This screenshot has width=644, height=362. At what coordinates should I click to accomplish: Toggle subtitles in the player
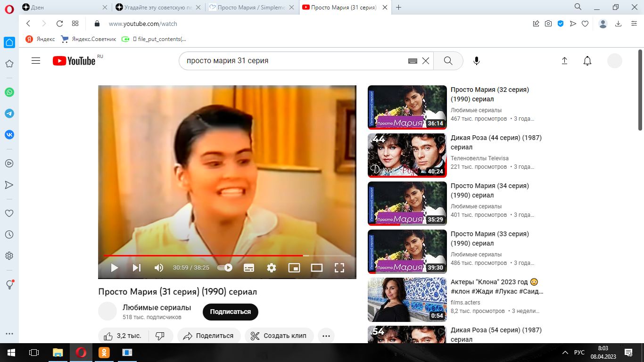249,268
